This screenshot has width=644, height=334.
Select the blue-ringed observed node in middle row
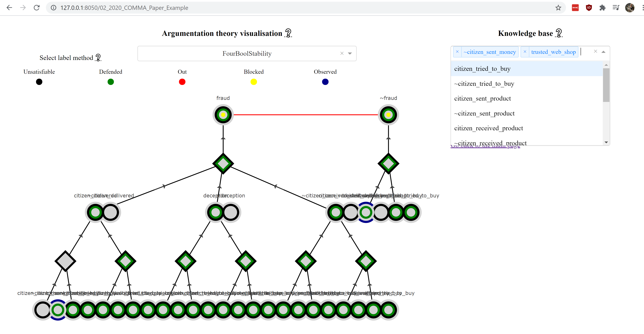tap(366, 212)
